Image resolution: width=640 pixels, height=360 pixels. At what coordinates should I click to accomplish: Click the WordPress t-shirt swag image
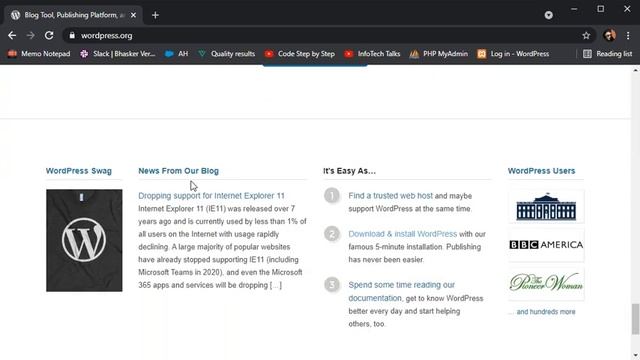click(x=84, y=240)
